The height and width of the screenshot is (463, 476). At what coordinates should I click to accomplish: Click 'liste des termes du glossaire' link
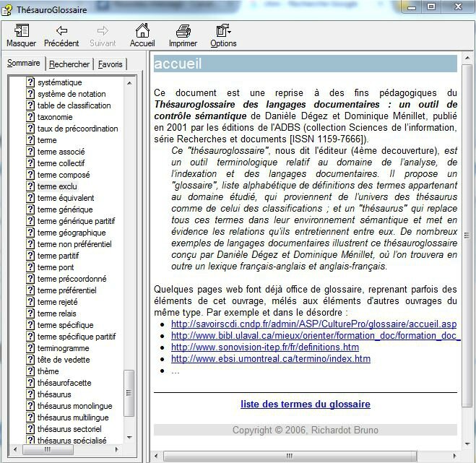(306, 404)
